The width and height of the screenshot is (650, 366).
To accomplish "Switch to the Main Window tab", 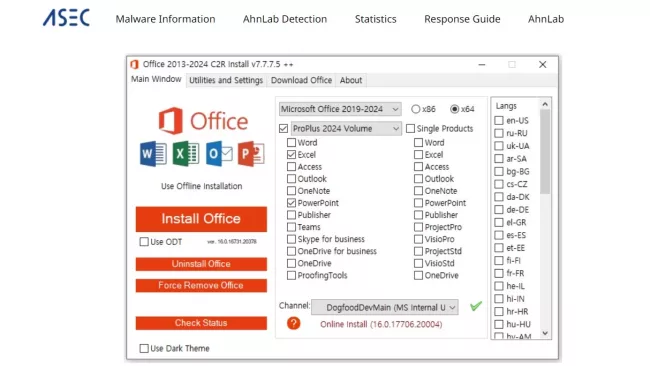I will pyautogui.click(x=156, y=79).
